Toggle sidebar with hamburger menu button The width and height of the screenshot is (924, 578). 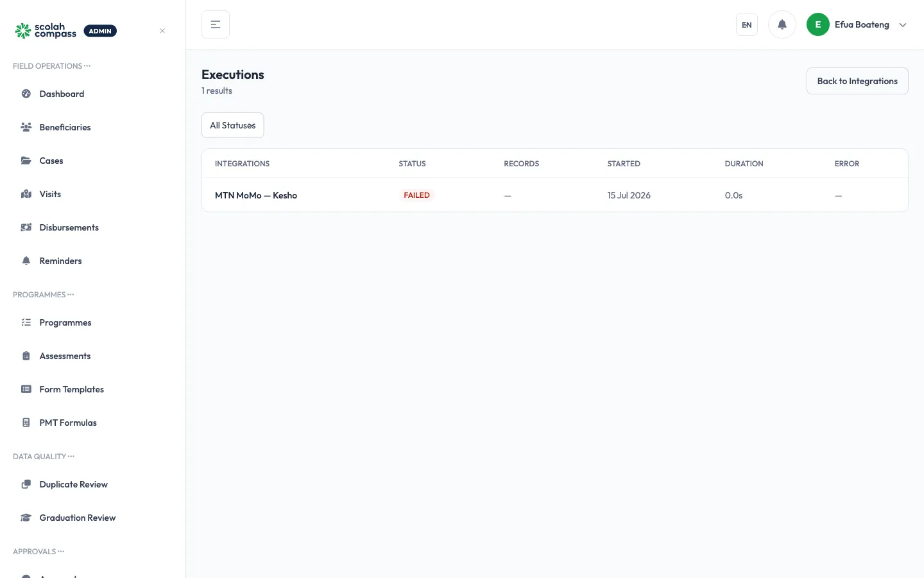click(x=216, y=24)
